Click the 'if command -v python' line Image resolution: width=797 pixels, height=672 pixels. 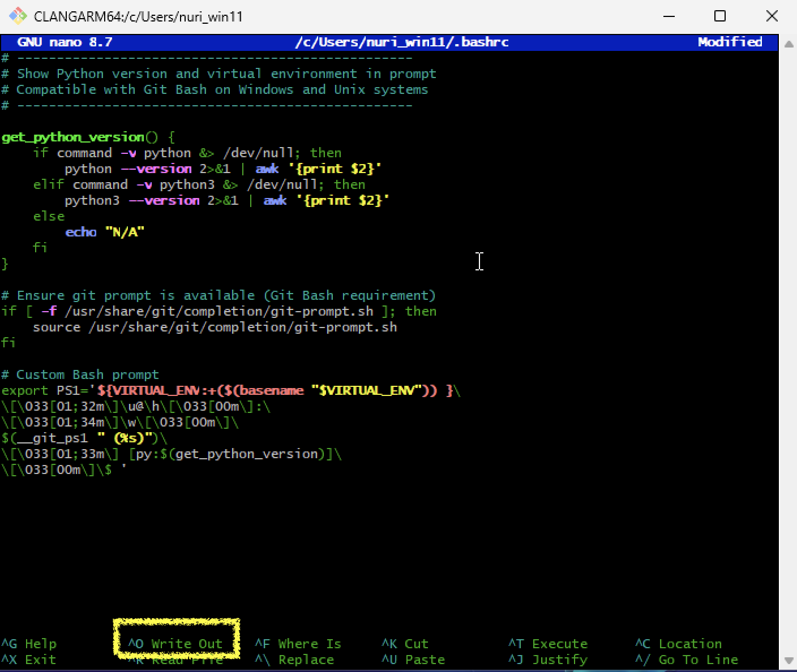[x=187, y=153]
